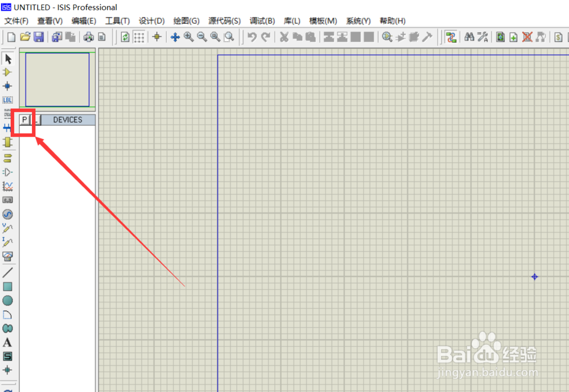The height and width of the screenshot is (392, 569).
Task: Cut selection to clipboard
Action: point(284,37)
